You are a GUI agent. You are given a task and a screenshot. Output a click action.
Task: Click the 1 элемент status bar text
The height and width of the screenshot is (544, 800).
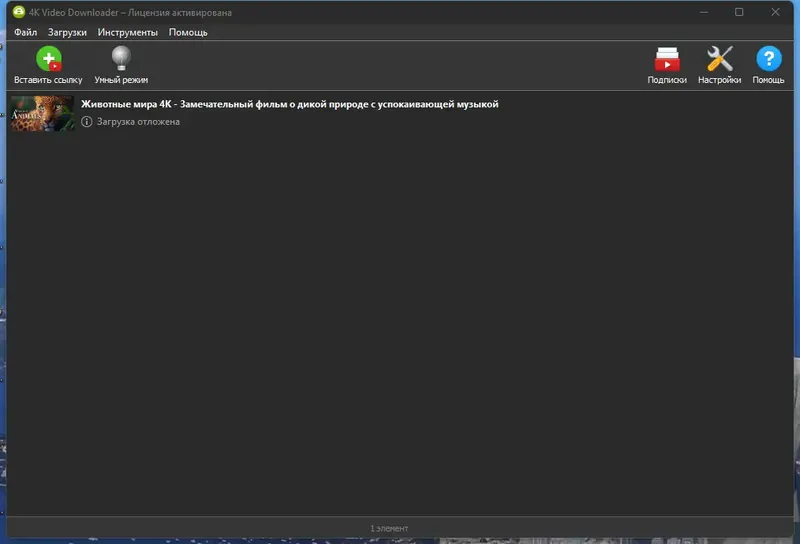tap(389, 528)
